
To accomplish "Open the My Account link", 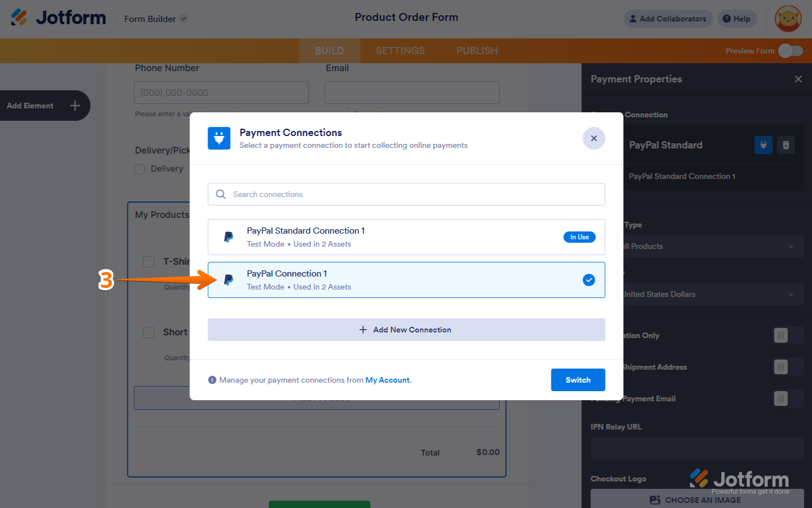I will pyautogui.click(x=387, y=380).
